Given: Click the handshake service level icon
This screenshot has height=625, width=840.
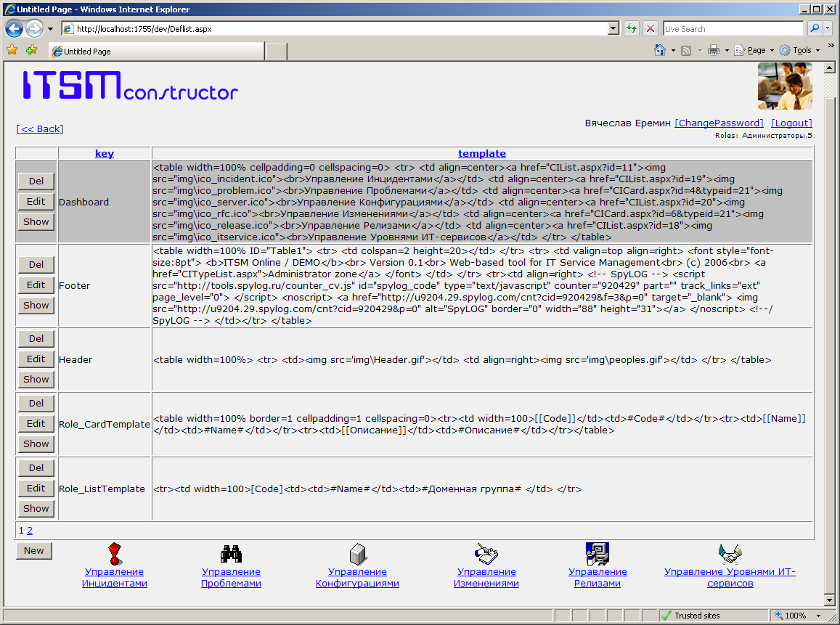Looking at the screenshot, I should coord(730,554).
